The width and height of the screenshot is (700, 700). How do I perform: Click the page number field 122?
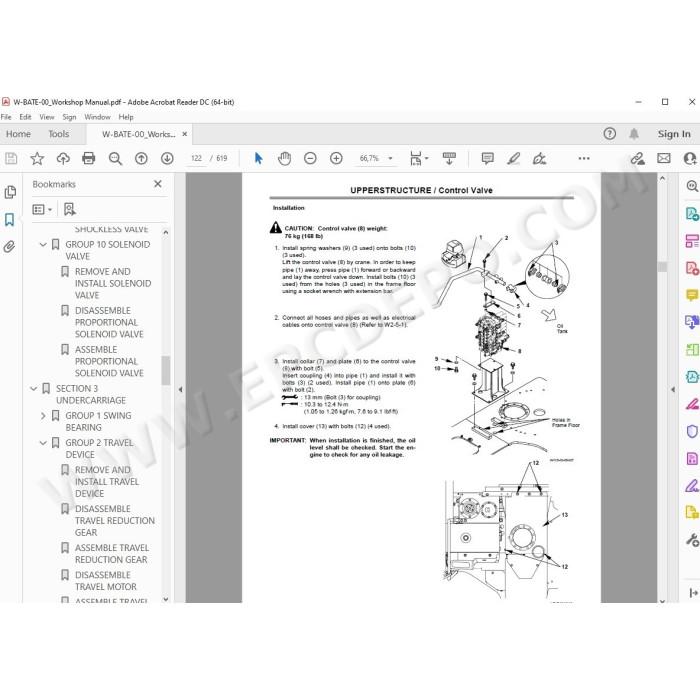coord(196,158)
